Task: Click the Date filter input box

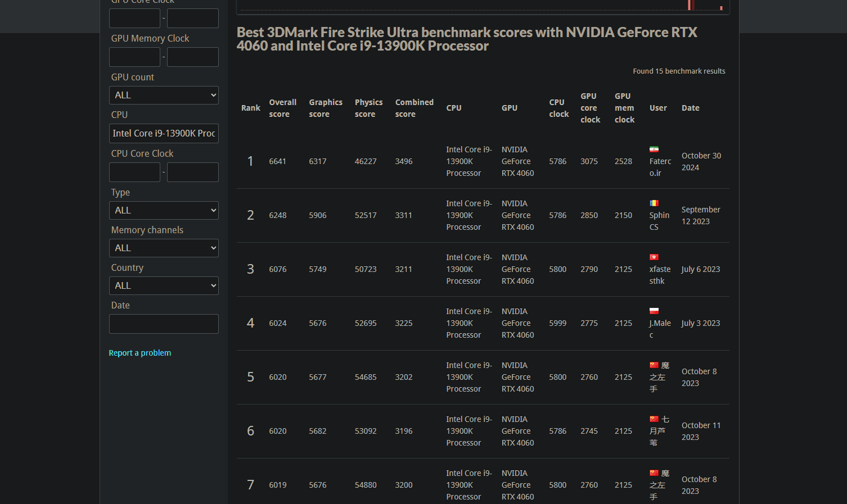Action: pyautogui.click(x=164, y=324)
